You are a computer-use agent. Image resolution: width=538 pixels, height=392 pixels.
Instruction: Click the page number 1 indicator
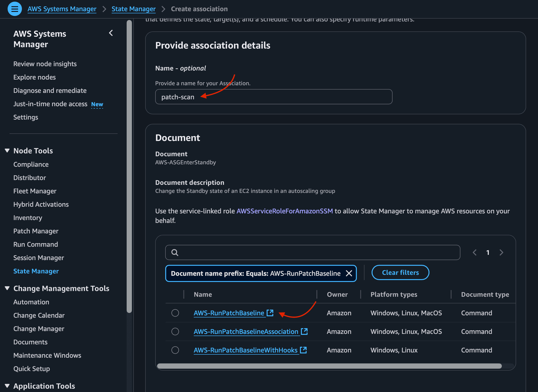[x=488, y=252]
